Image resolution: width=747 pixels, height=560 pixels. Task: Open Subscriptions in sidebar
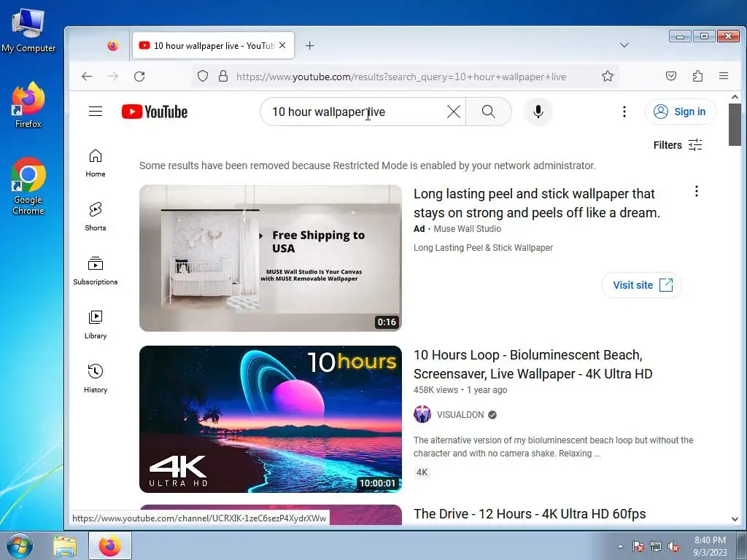[96, 271]
